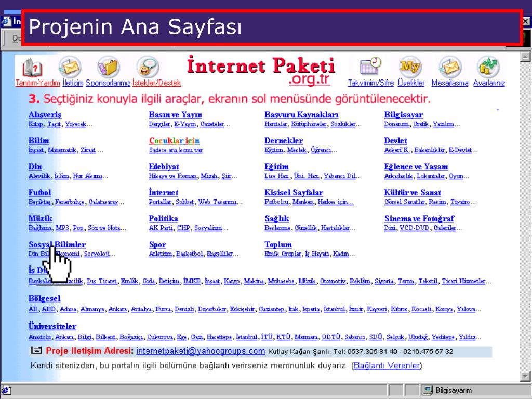Click the scrollbar up arrow
532x399 pixels.
coord(525,57)
